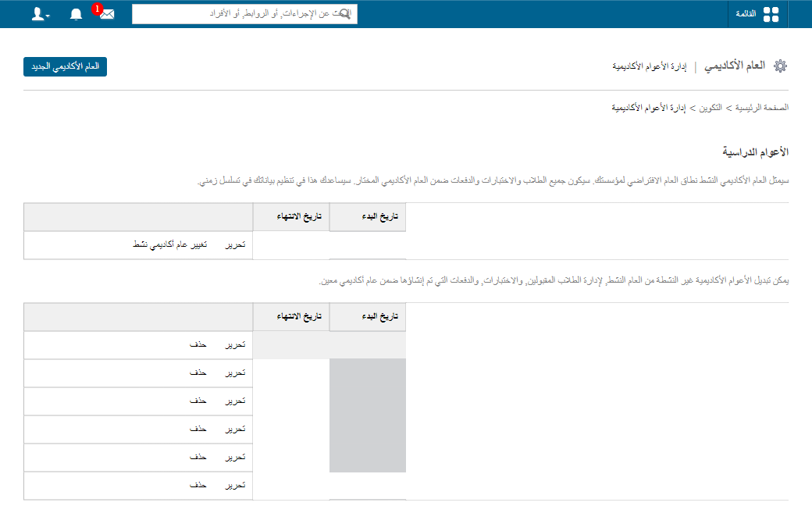Open the user account dropdown icon

click(x=41, y=14)
